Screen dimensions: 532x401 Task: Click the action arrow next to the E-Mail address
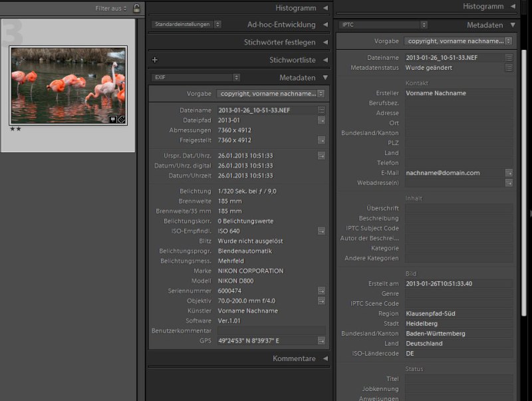(509, 173)
